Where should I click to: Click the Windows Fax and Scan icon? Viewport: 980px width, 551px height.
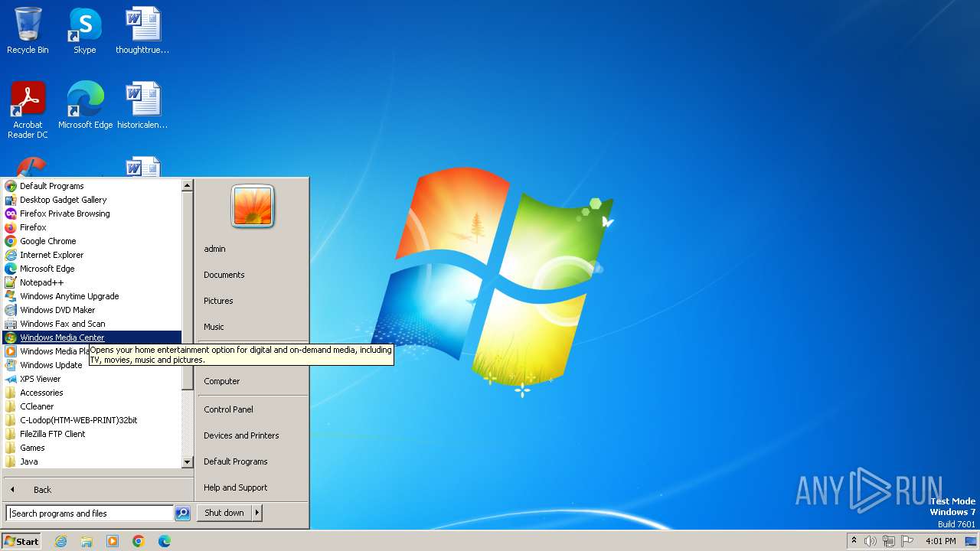pos(11,324)
